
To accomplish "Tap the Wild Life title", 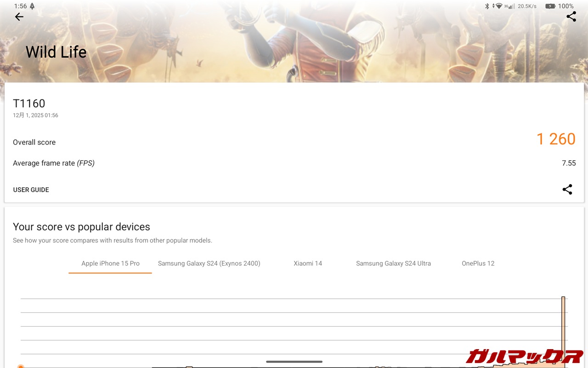I will [x=56, y=52].
